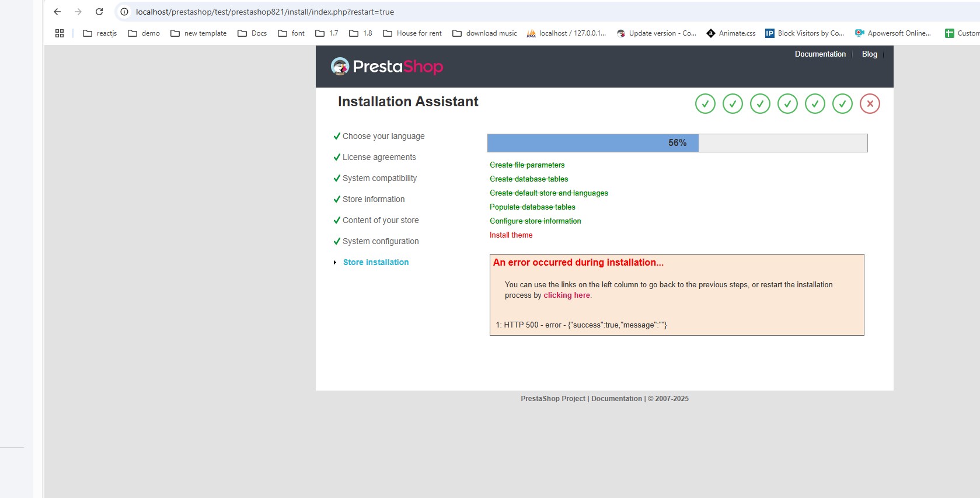Click the third green step checkmark circle
980x498 pixels.
tap(760, 104)
